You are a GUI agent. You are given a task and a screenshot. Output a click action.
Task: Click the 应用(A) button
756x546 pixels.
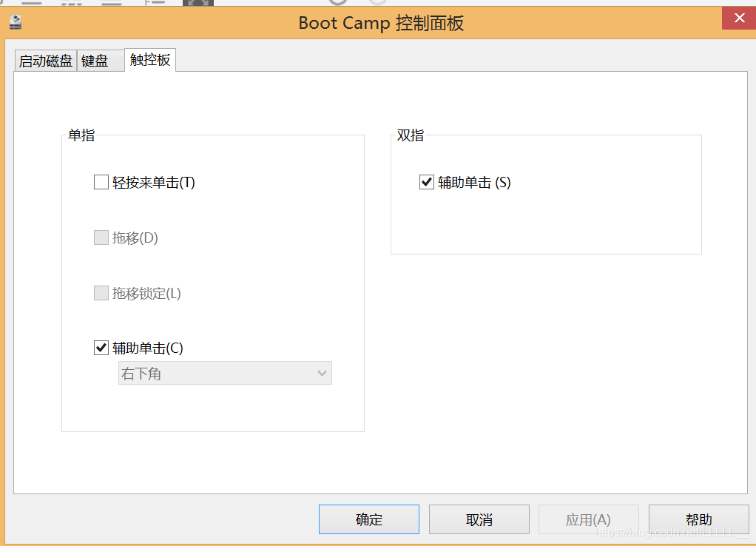(x=589, y=519)
